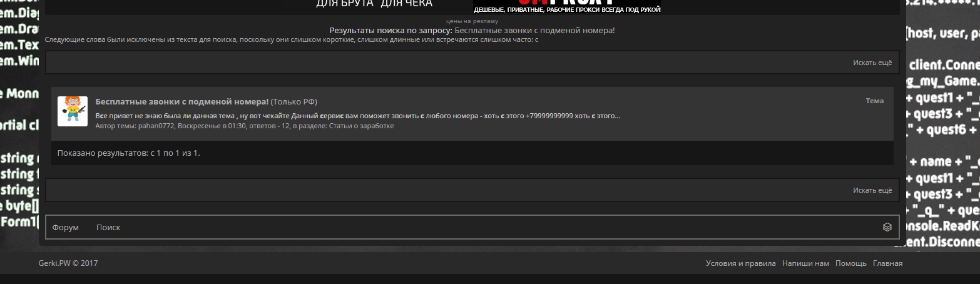The image size is (980, 284).
Task: Open the breadcrumb layers icon menu
Action: pyautogui.click(x=887, y=227)
